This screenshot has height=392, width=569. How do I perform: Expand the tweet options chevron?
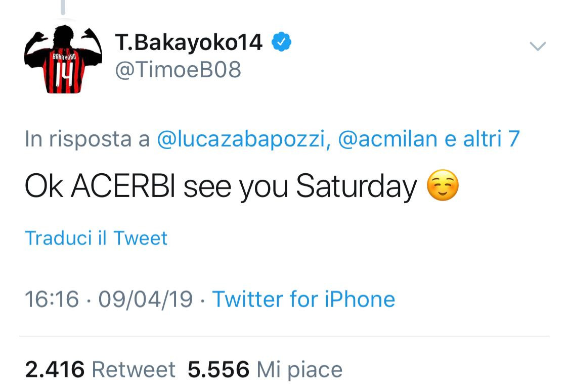click(538, 45)
